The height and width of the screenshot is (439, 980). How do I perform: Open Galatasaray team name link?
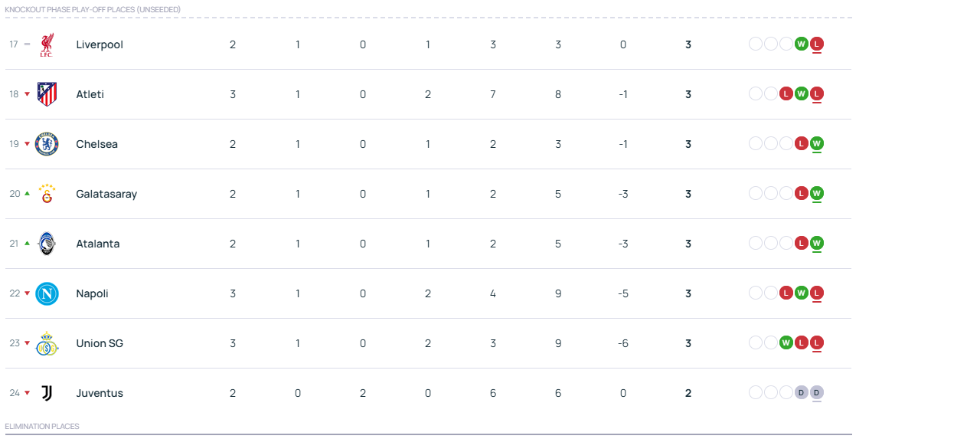click(106, 194)
